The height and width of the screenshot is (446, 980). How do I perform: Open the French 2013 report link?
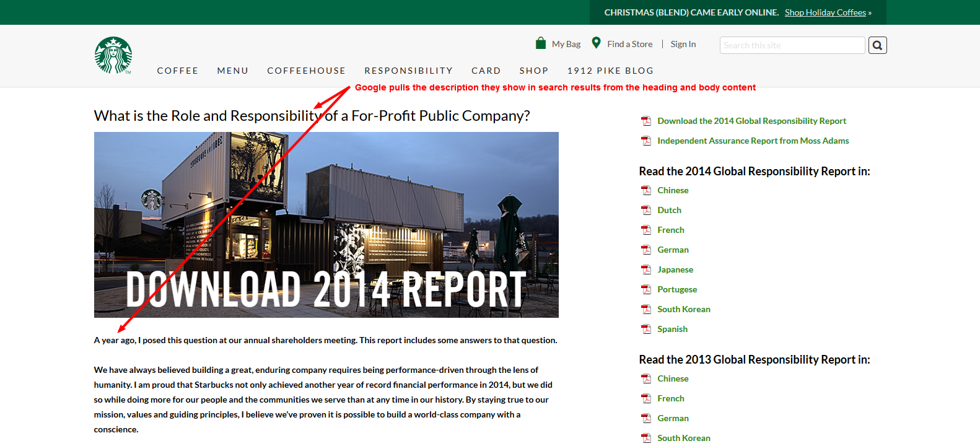point(671,398)
